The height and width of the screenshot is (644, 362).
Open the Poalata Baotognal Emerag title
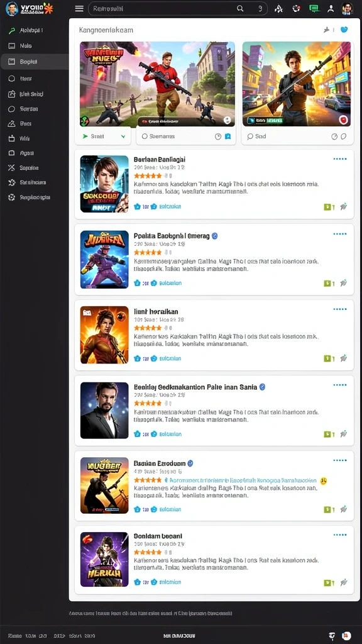point(172,236)
